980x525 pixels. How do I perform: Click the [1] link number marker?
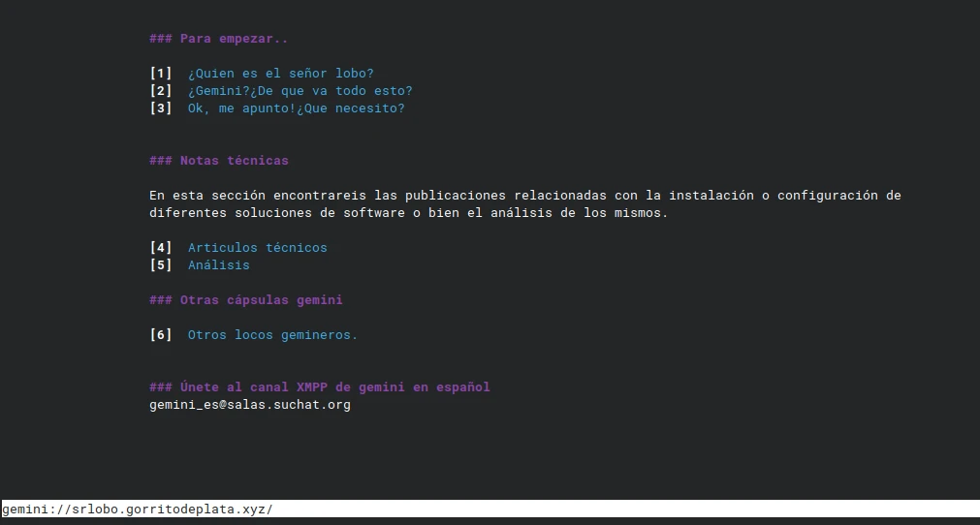point(161,74)
